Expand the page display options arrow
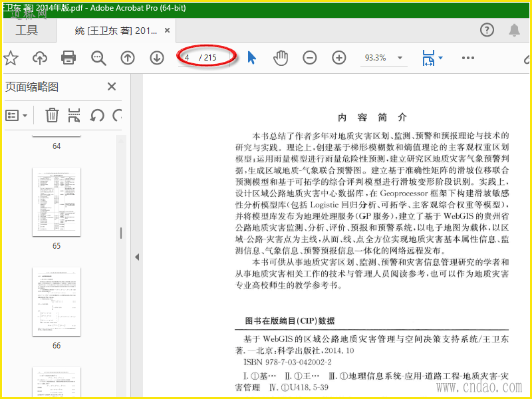 (x=440, y=58)
